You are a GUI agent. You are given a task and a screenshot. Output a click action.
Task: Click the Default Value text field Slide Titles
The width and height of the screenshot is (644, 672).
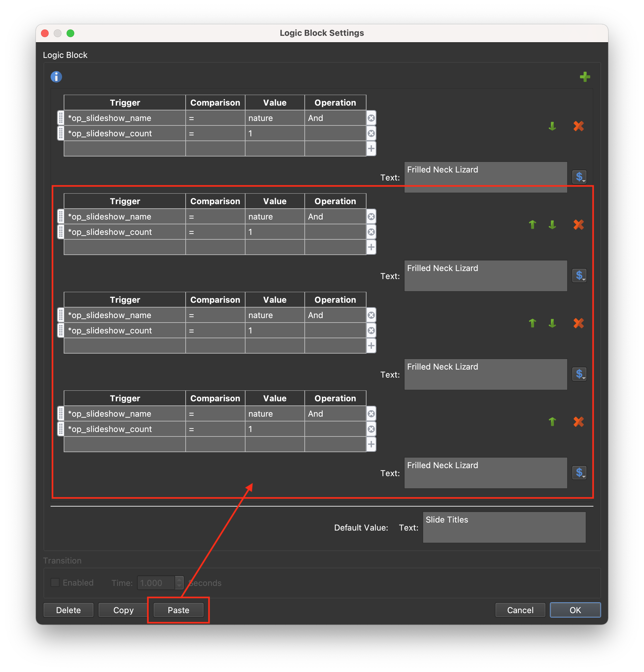click(504, 527)
